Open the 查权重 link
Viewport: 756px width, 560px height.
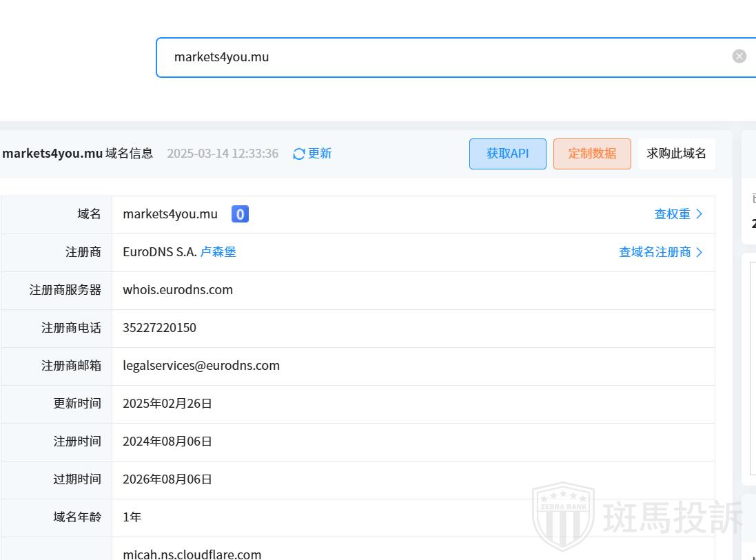click(672, 214)
